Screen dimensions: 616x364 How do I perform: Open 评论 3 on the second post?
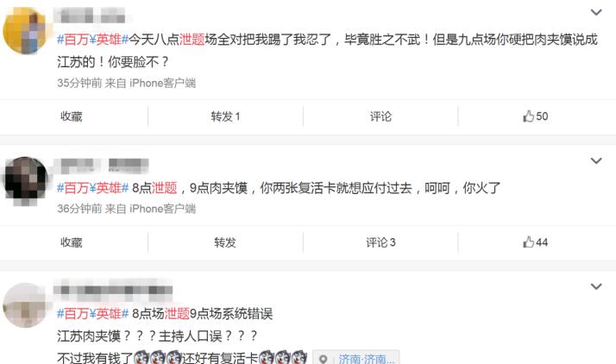click(380, 242)
